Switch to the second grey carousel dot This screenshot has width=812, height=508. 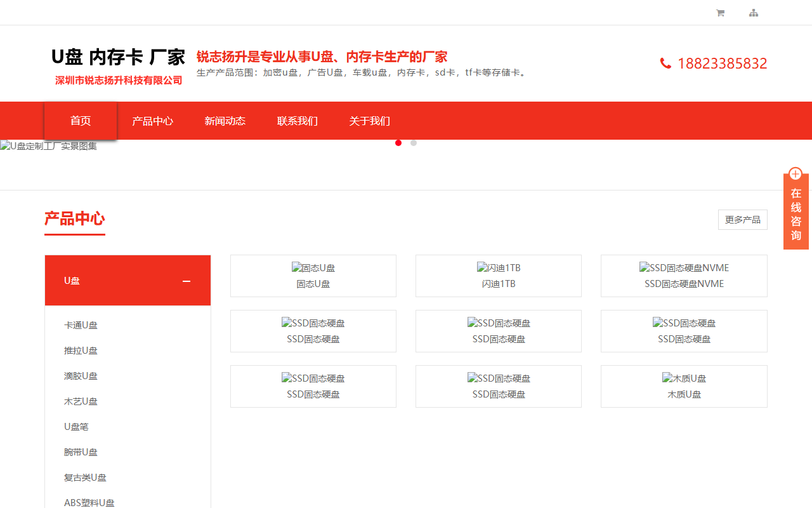pyautogui.click(x=414, y=143)
